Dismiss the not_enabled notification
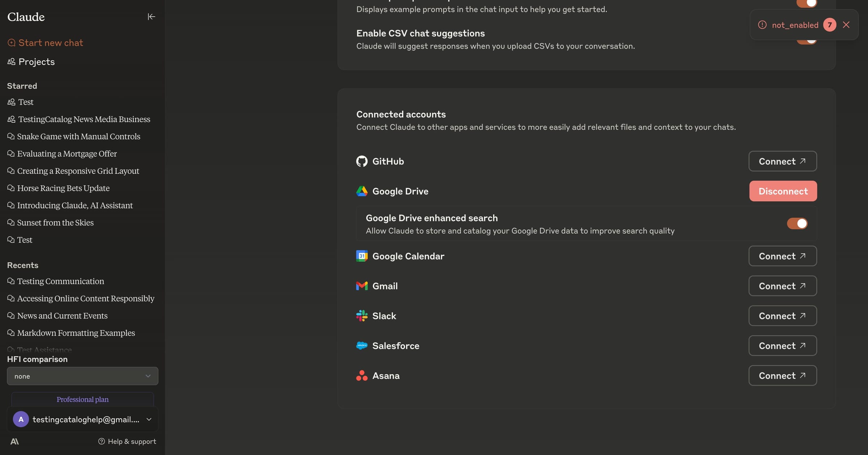This screenshot has height=455, width=868. pos(846,25)
